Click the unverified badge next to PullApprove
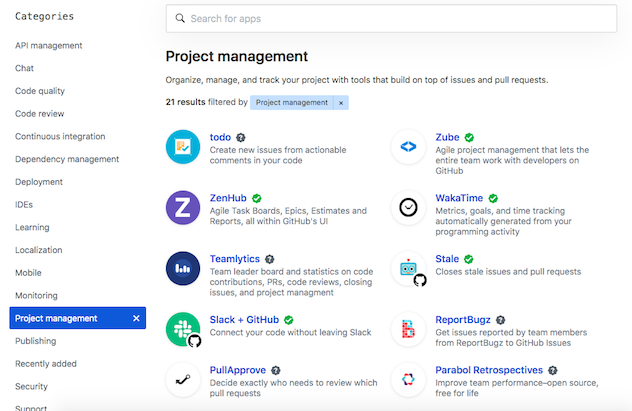Image resolution: width=632 pixels, height=411 pixels. point(276,371)
